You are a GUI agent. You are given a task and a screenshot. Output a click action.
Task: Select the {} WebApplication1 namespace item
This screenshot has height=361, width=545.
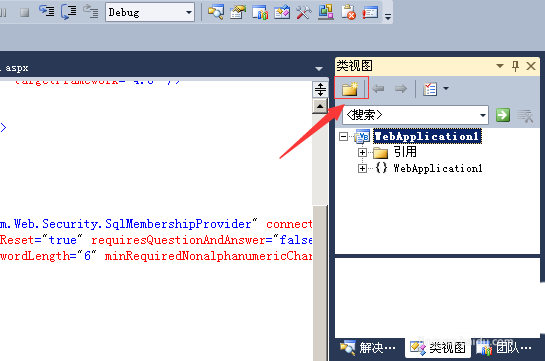coord(438,169)
